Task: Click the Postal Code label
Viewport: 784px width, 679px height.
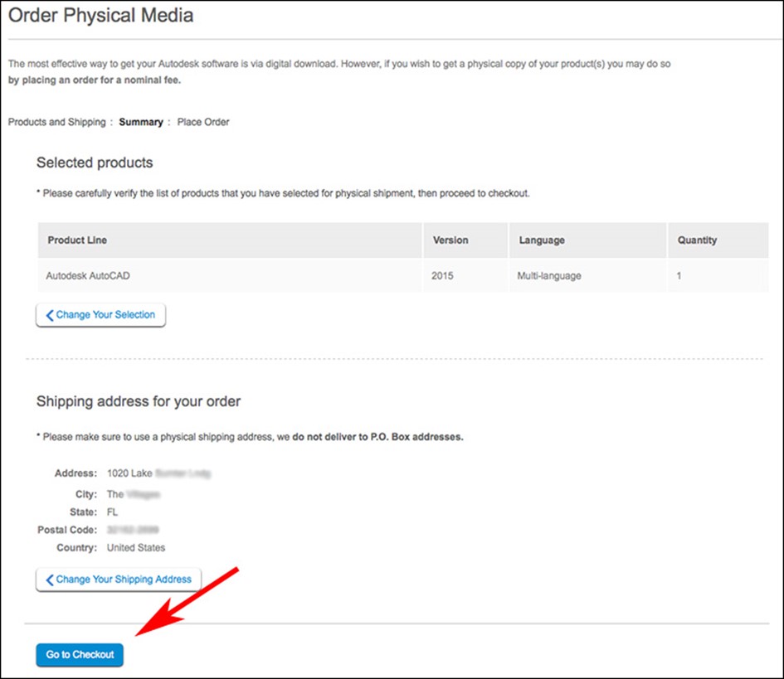Action: (x=67, y=530)
